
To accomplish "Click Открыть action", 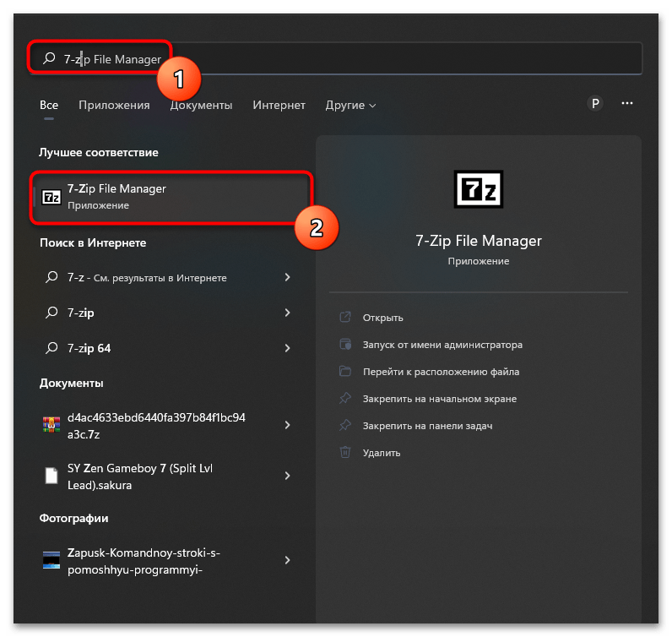I will tap(382, 318).
